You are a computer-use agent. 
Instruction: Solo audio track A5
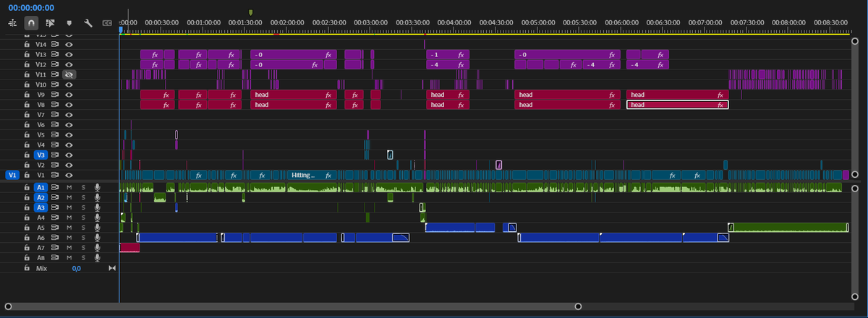click(83, 228)
